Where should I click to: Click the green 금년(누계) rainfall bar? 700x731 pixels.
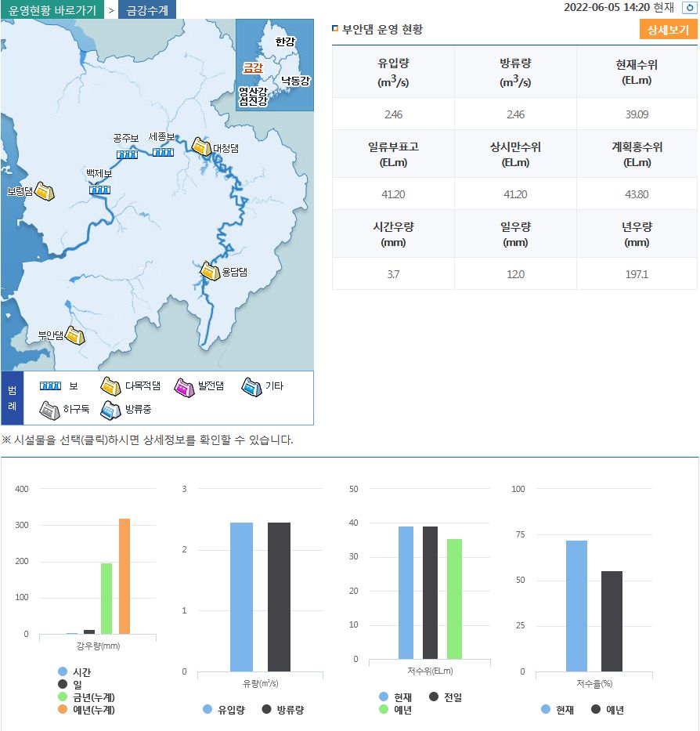[106, 599]
